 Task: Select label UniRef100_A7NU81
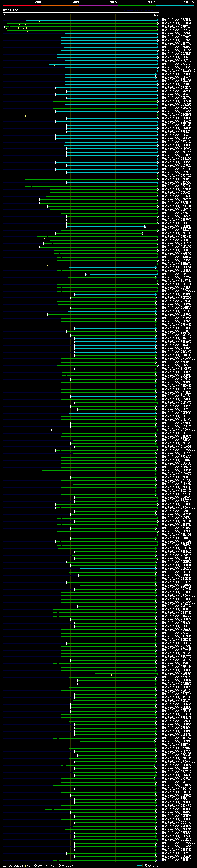point(176,47)
